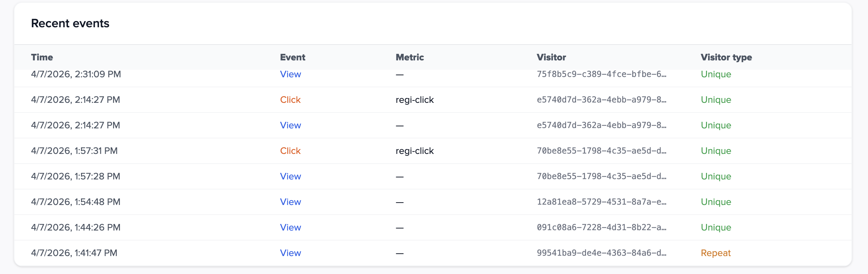
Task: Click the View event at 1:57:28 PM
Action: (x=290, y=176)
